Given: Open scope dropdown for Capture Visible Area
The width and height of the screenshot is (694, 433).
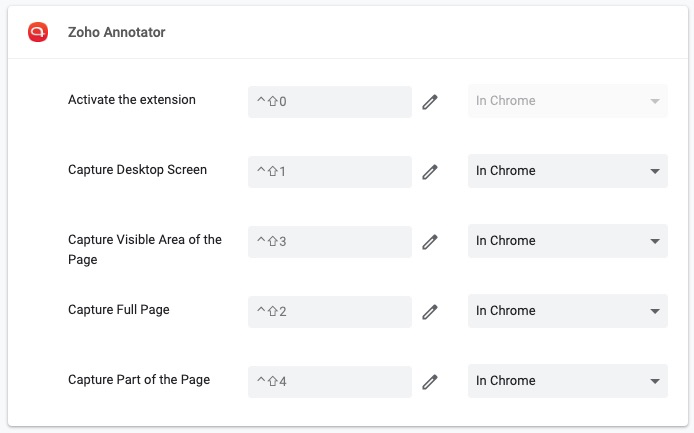Looking at the screenshot, I should click(x=567, y=241).
